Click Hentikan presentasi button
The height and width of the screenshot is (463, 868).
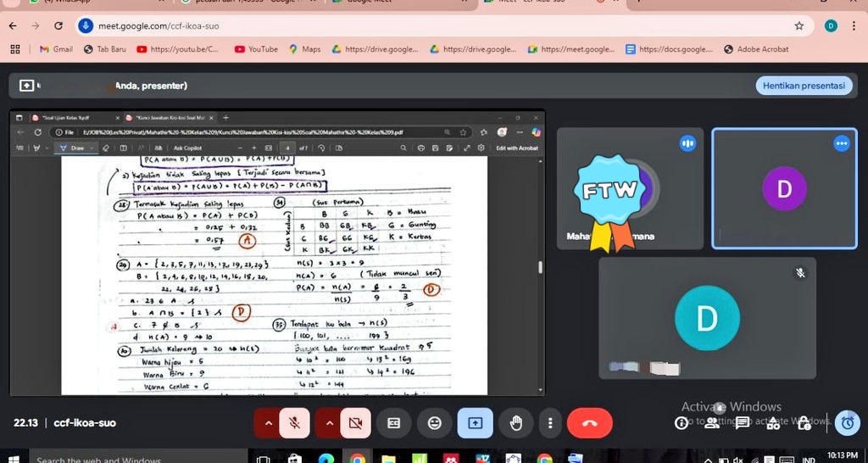point(804,86)
